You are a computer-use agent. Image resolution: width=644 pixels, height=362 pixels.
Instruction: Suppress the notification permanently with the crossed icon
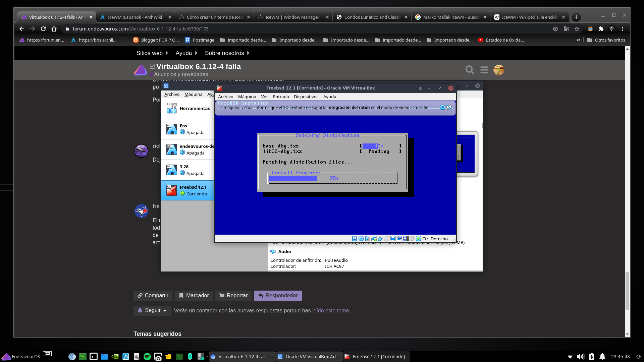pyautogui.click(x=449, y=107)
